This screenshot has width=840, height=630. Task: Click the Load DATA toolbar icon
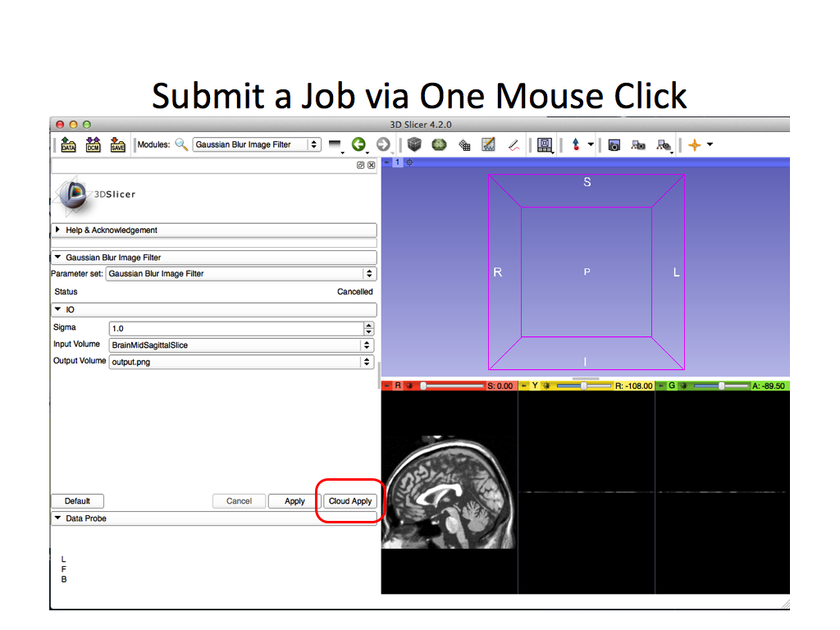pos(69,144)
